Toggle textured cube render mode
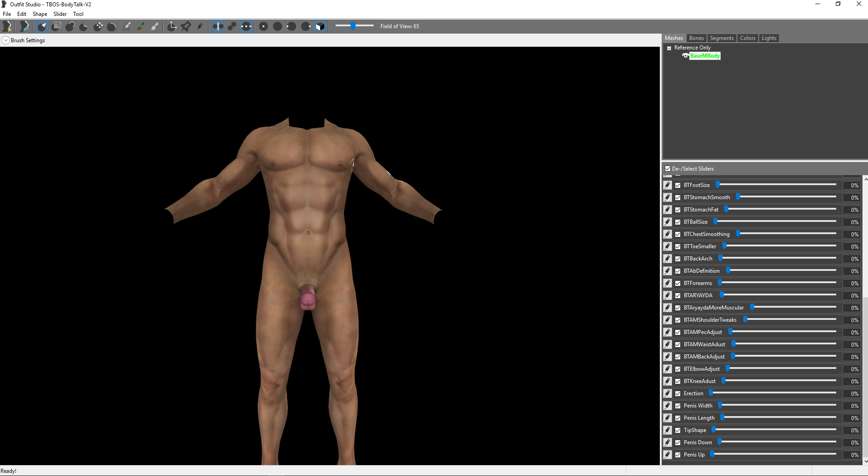This screenshot has width=868, height=476. click(320, 26)
